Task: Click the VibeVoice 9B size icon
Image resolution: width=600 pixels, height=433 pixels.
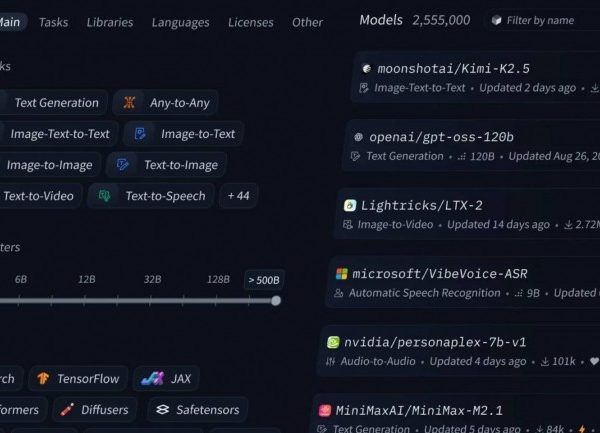Action: point(518,293)
